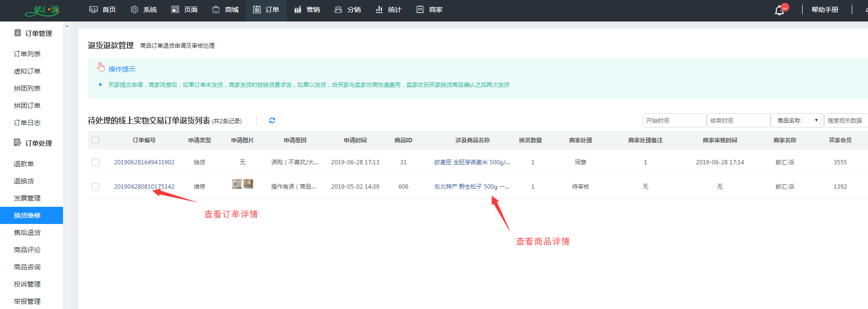
Task: Open the 结束时间 date picker field
Action: (738, 120)
